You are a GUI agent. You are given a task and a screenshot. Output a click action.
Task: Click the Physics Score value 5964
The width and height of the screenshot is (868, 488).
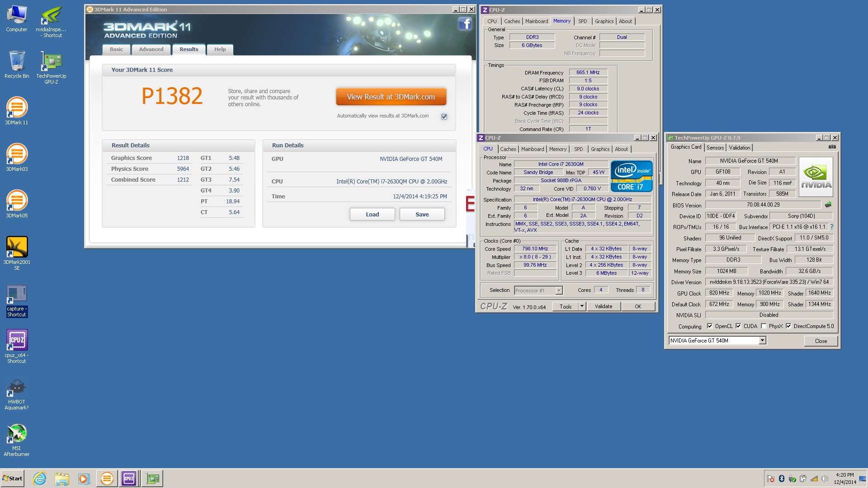coord(183,169)
